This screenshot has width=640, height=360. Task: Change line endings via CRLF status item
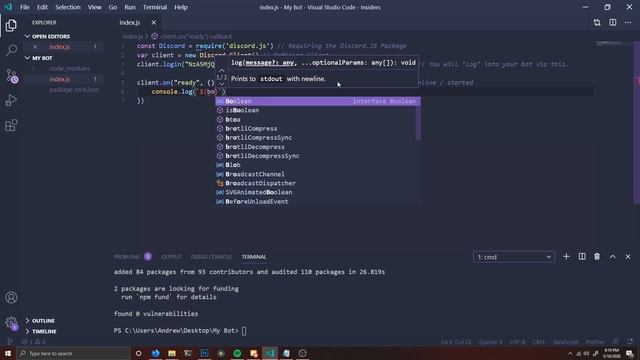coord(539,342)
